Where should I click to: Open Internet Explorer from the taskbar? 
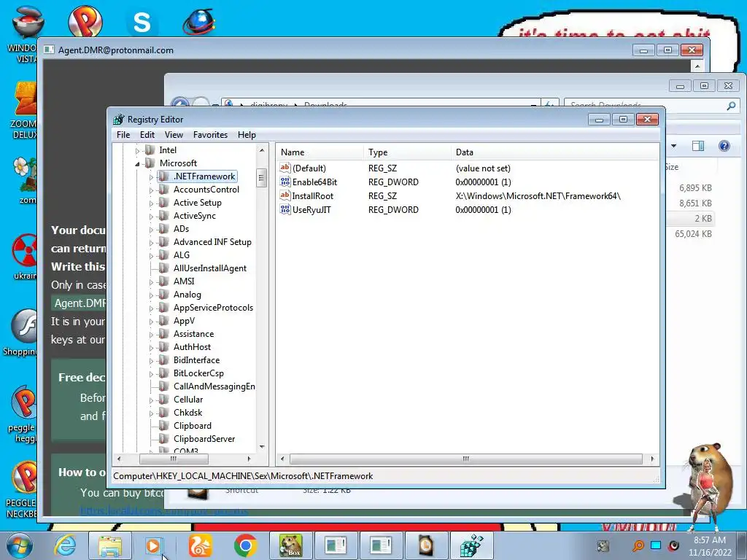[x=65, y=545]
